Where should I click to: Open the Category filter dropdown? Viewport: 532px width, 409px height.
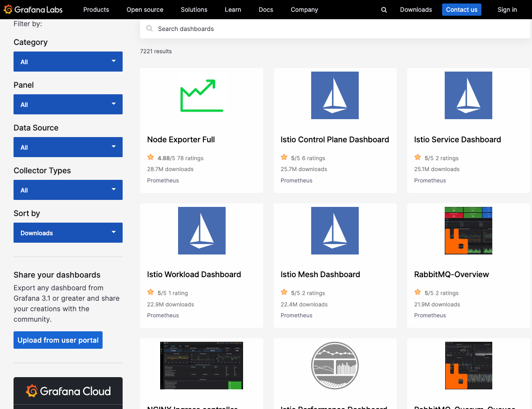click(68, 62)
